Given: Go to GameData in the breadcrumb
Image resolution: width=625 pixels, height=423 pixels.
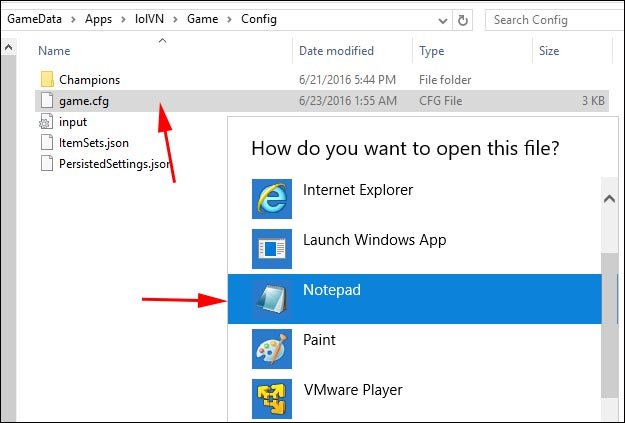Looking at the screenshot, I should click(x=35, y=19).
